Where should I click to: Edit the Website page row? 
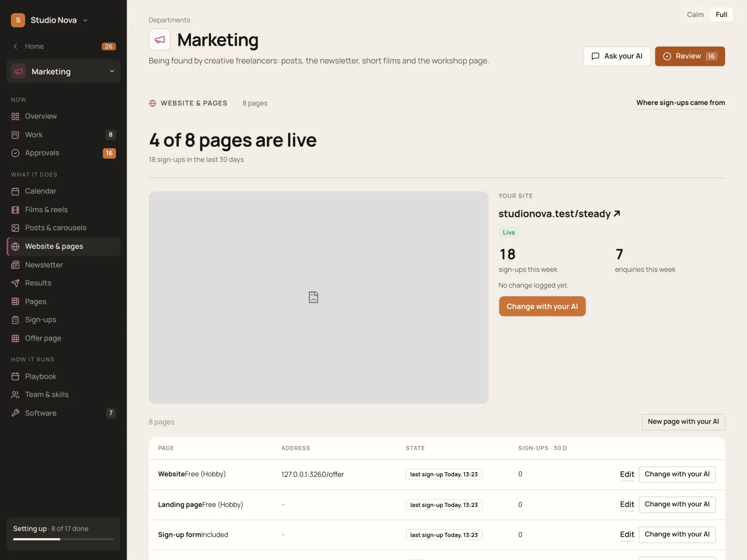pos(627,474)
